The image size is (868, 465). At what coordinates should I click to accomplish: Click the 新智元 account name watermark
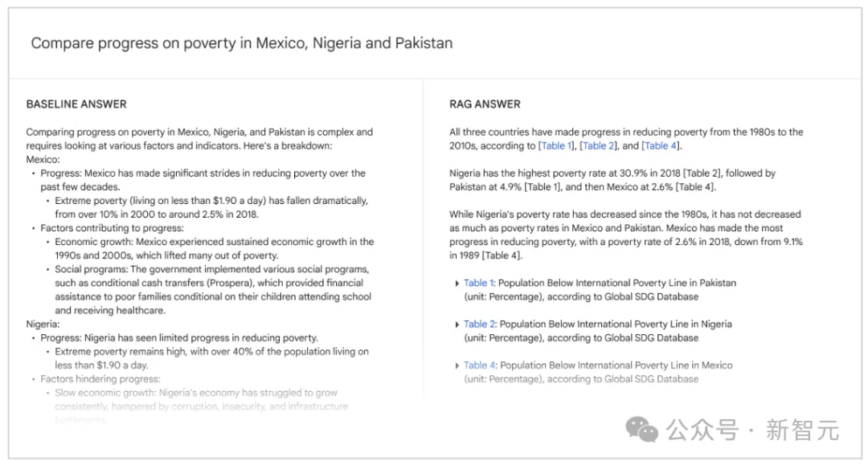pyautogui.click(x=803, y=430)
